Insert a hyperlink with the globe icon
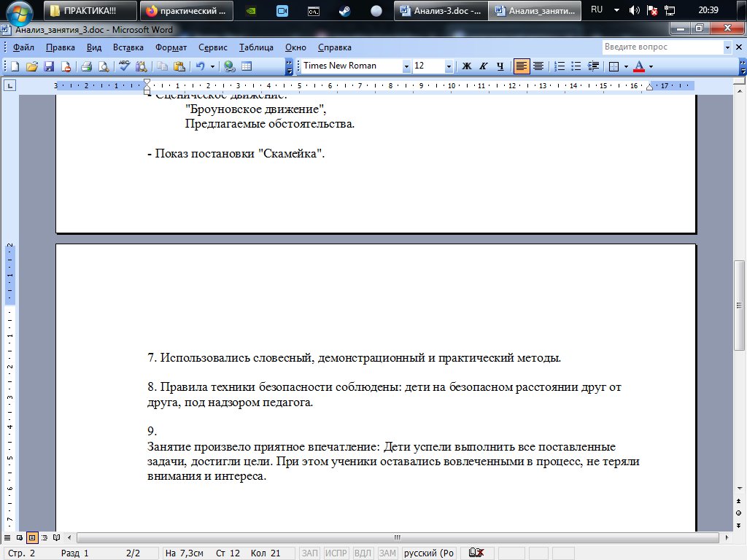Viewport: 747px width, 560px height. click(230, 66)
